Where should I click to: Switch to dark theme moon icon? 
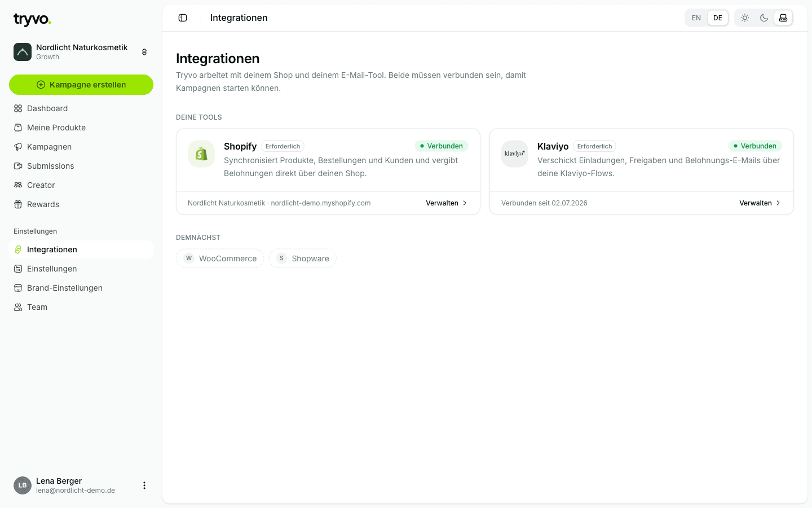[x=764, y=18]
